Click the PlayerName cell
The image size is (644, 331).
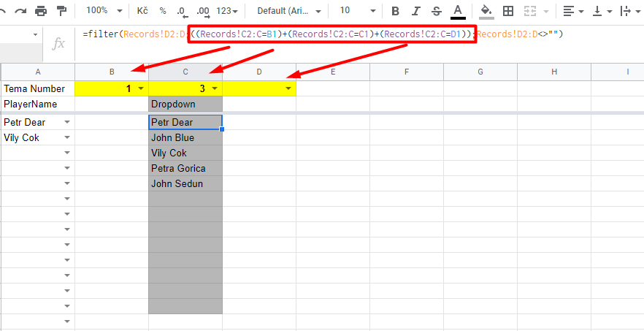(38, 104)
